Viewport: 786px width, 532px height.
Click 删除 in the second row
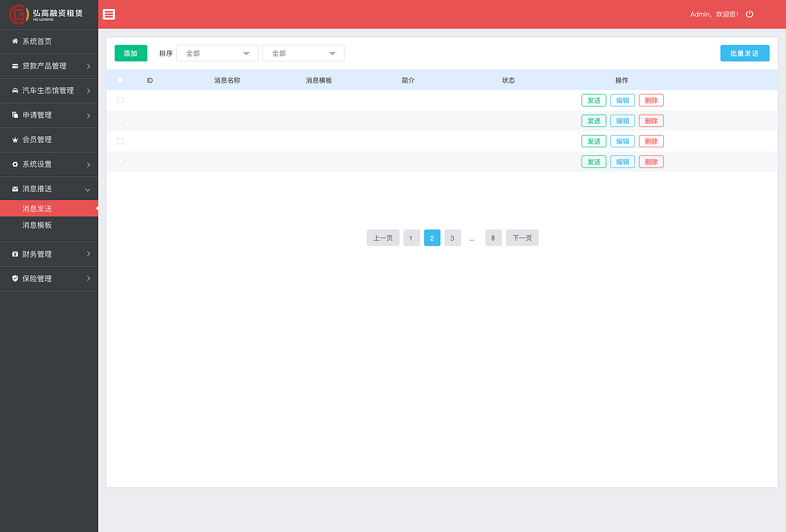[652, 121]
